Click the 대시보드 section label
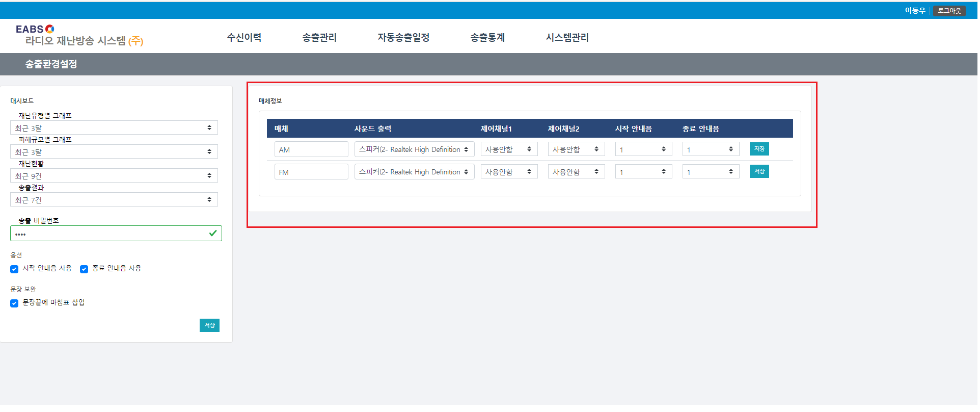The height and width of the screenshot is (412, 980). point(22,101)
